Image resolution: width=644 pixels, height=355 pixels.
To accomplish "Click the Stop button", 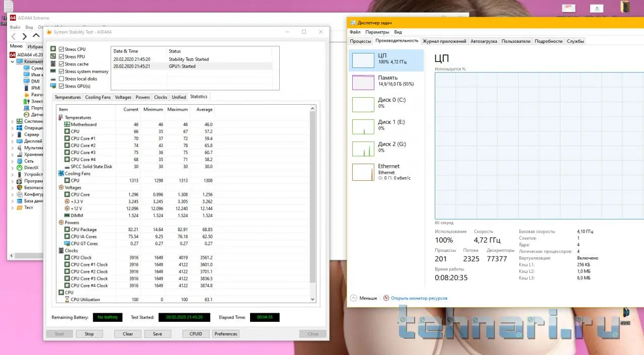I will click(x=89, y=334).
